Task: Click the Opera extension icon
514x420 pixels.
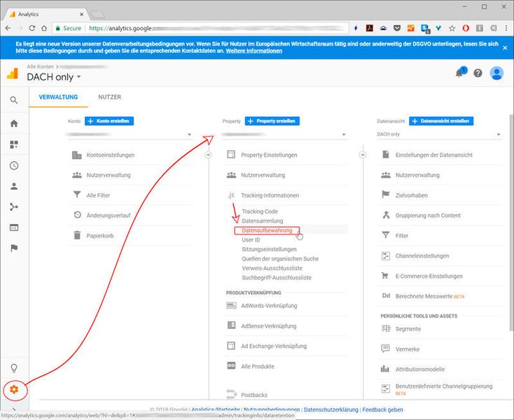Action: click(x=466, y=29)
